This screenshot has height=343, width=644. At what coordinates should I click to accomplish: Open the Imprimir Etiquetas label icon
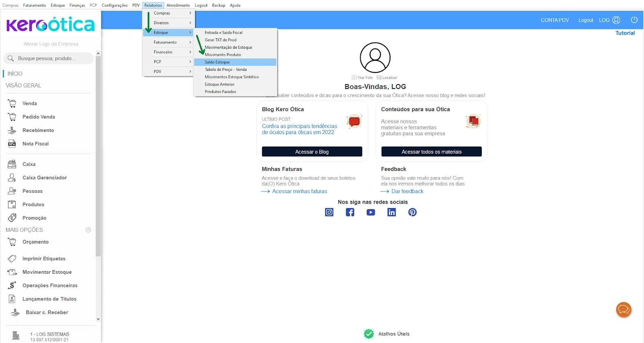point(12,258)
